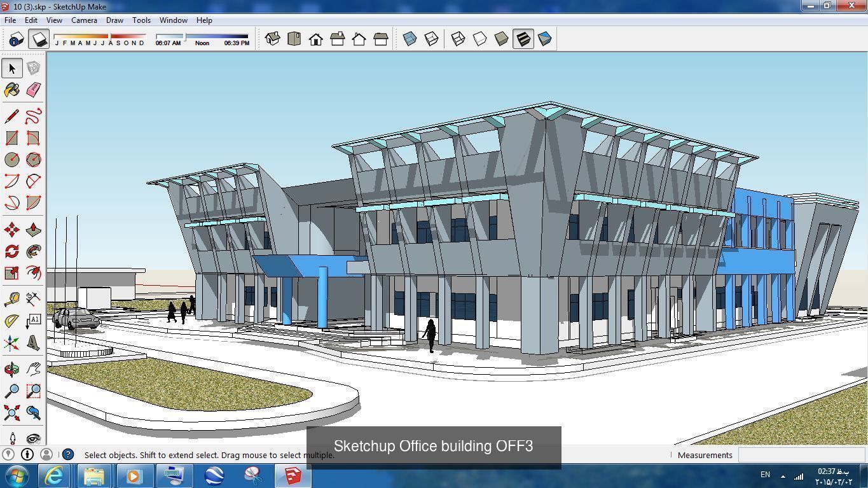Open the File menu
This screenshot has height=488, width=868.
10,20
